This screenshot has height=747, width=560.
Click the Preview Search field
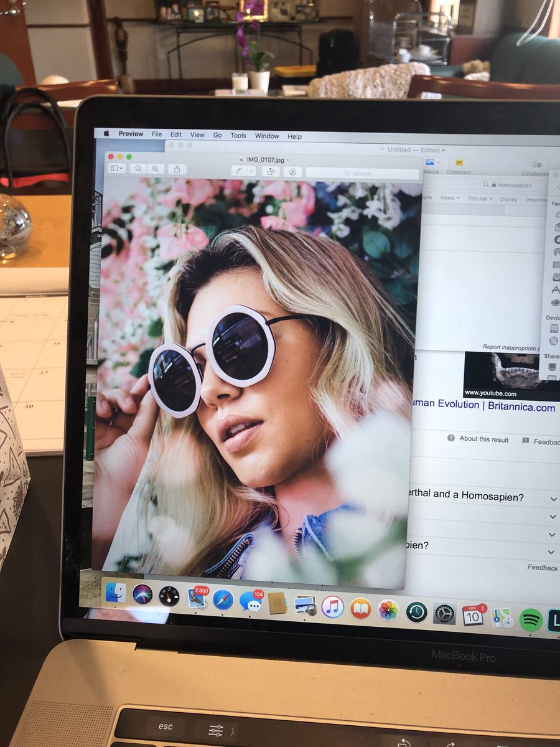coord(363,174)
